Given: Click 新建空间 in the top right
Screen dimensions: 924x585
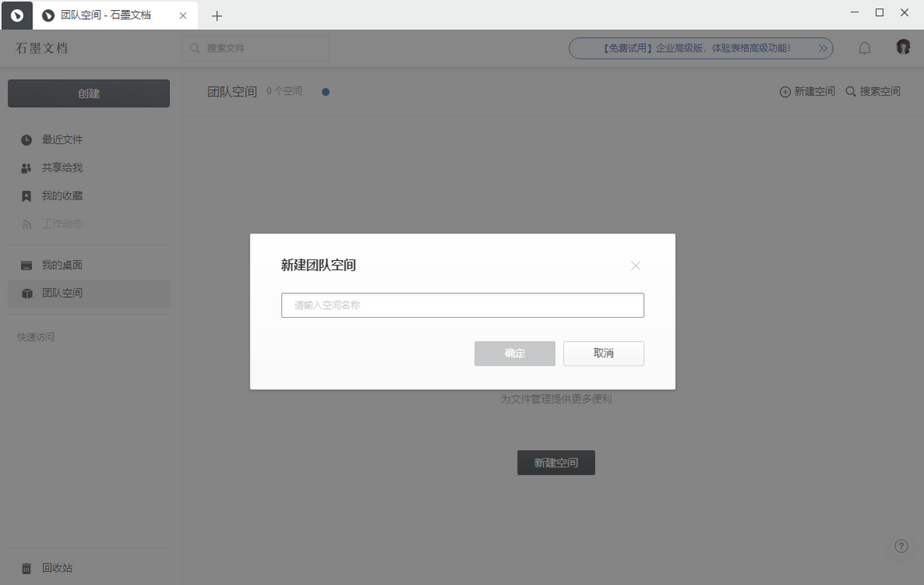Looking at the screenshot, I should (807, 92).
